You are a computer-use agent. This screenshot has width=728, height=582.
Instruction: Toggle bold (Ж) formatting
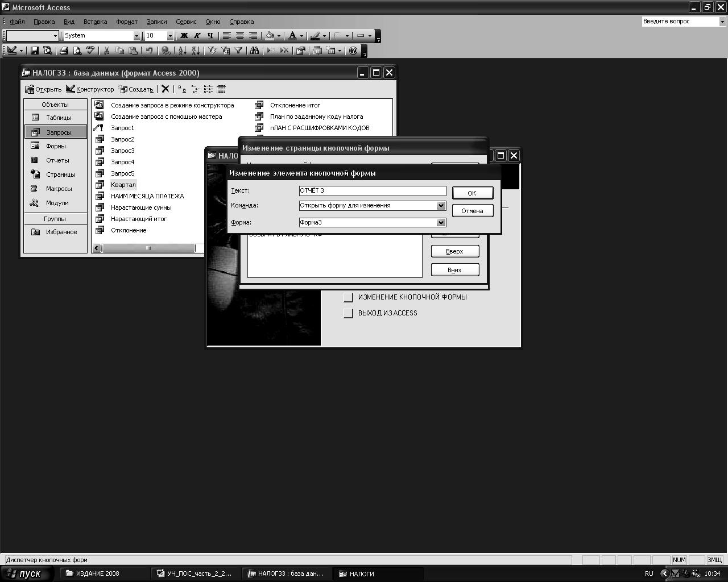coord(184,36)
